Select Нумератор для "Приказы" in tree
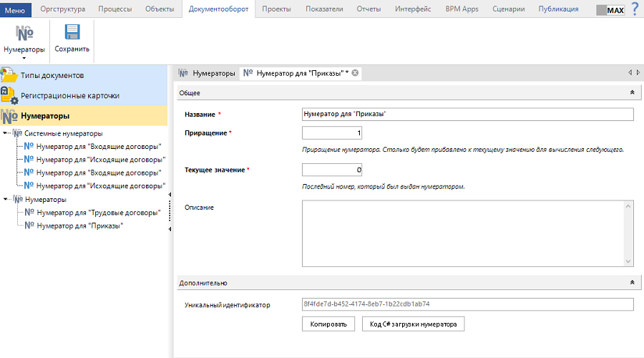Viewport: 644px width, 358px height. point(79,226)
